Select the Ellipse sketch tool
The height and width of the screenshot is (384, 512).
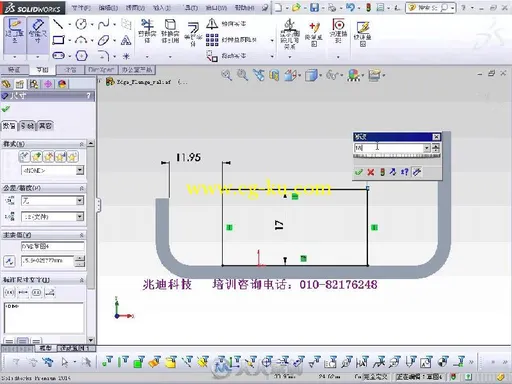104,40
